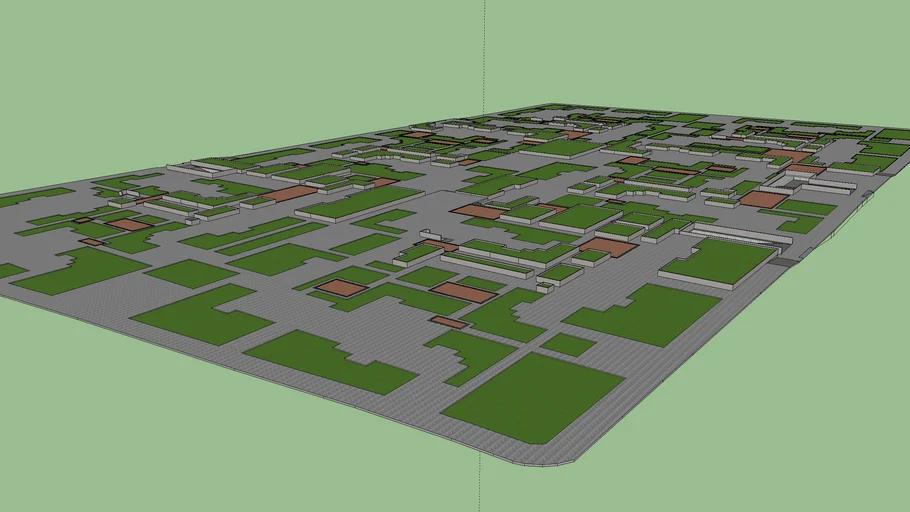
Task: Select the brown rooftop on the far left side
Action: coord(128,225)
